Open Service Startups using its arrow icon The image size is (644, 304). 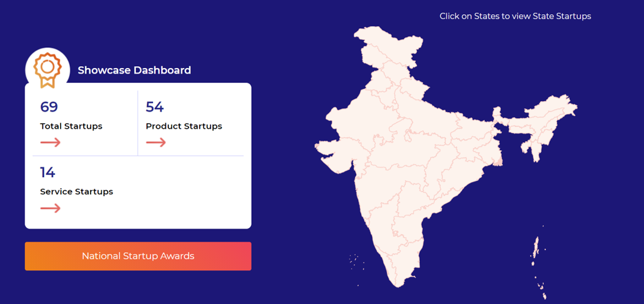coord(50,208)
